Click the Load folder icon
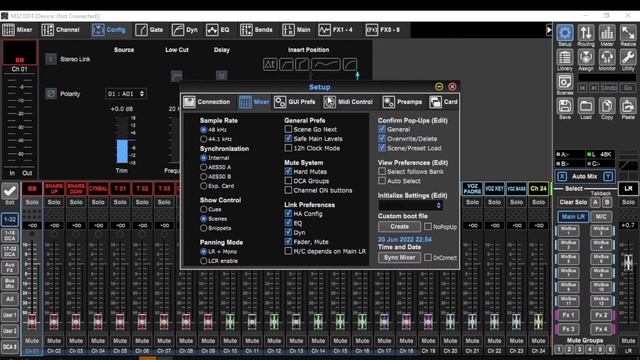 coord(586,106)
